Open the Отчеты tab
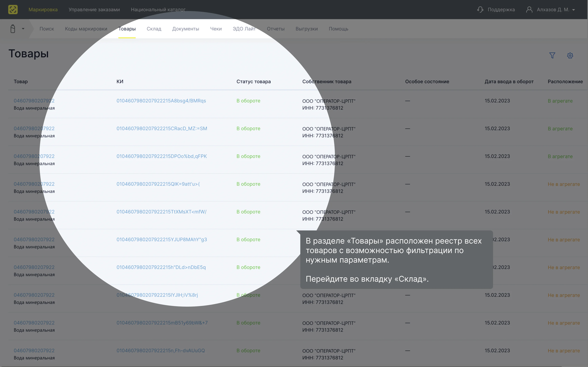The height and width of the screenshot is (367, 588). pos(276,29)
